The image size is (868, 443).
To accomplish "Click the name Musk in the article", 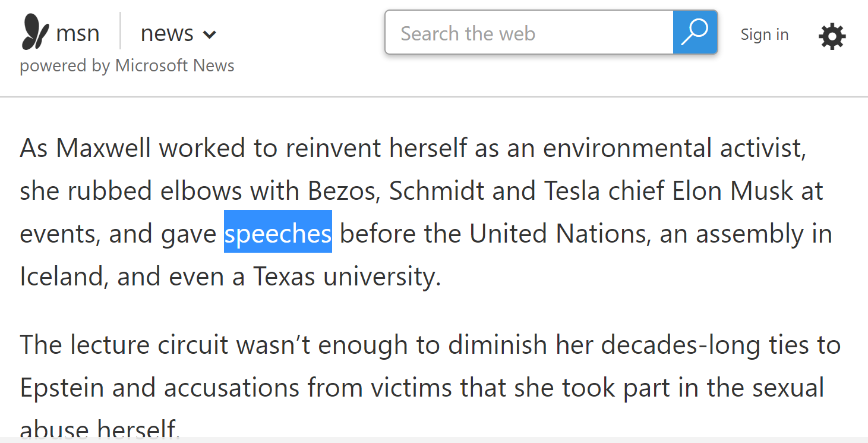I will point(761,191).
